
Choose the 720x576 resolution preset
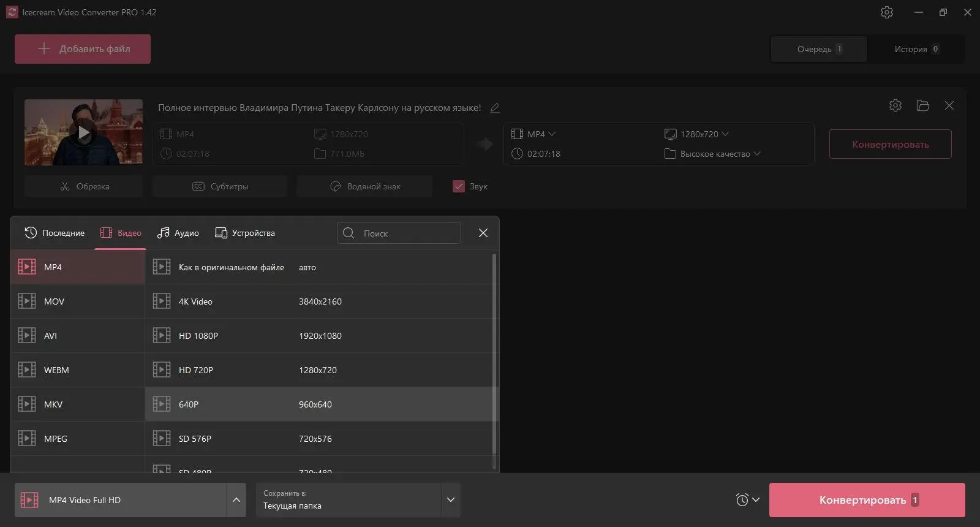click(315, 439)
